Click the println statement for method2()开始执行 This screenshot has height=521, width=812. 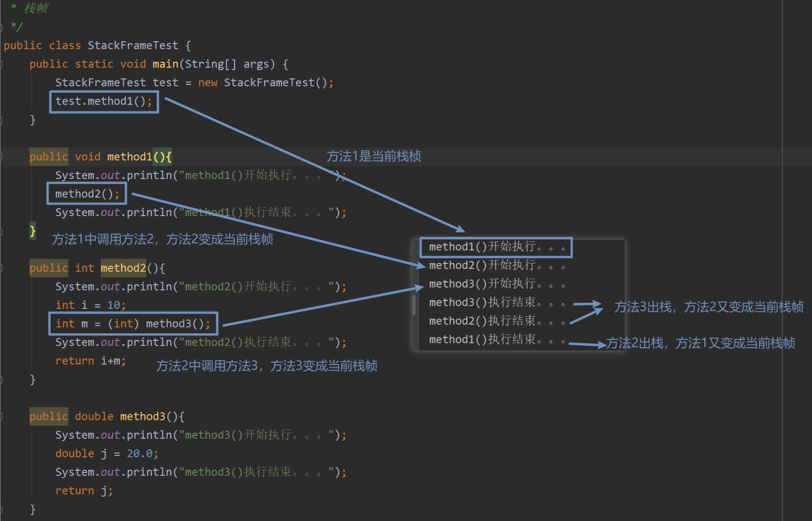pyautogui.click(x=201, y=287)
